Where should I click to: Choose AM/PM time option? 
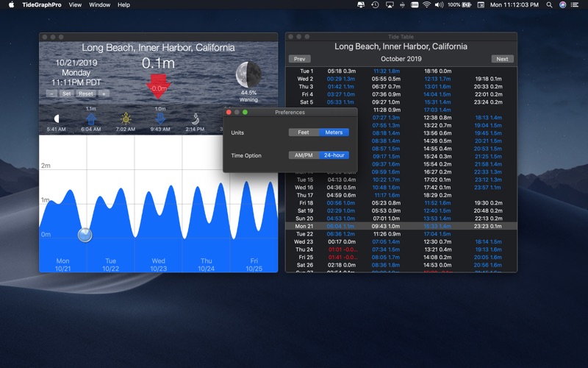(x=304, y=155)
